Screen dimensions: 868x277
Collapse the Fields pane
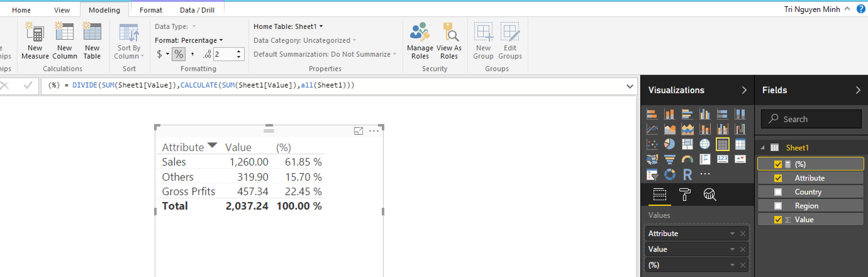[x=858, y=90]
